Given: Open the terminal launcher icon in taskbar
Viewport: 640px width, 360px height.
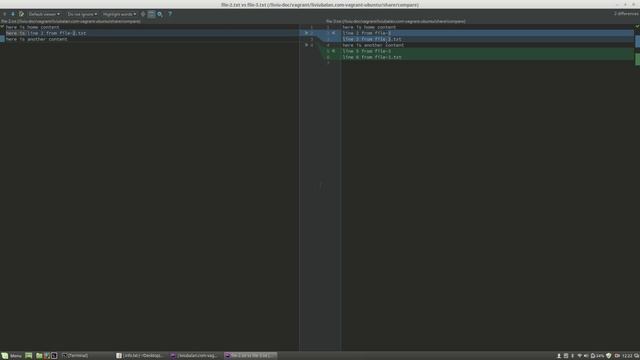Looking at the screenshot, I should pos(54,356).
